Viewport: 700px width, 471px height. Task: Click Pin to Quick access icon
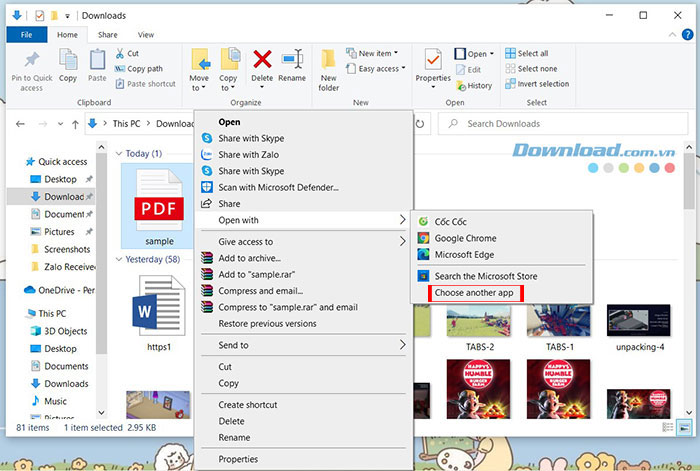click(32, 68)
